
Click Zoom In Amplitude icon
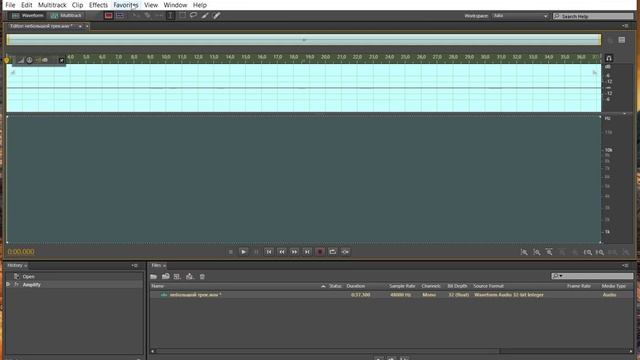click(x=524, y=252)
